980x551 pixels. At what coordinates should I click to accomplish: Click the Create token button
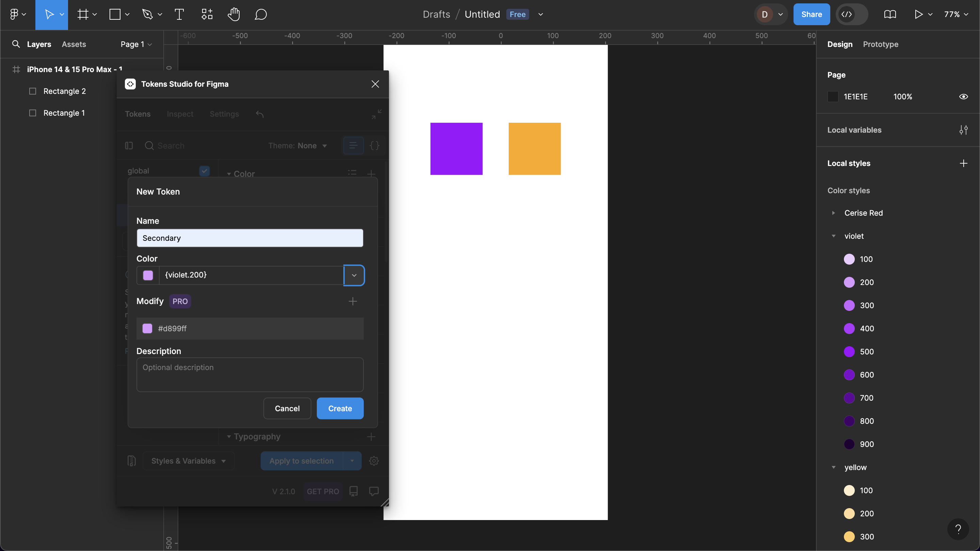pos(340,408)
